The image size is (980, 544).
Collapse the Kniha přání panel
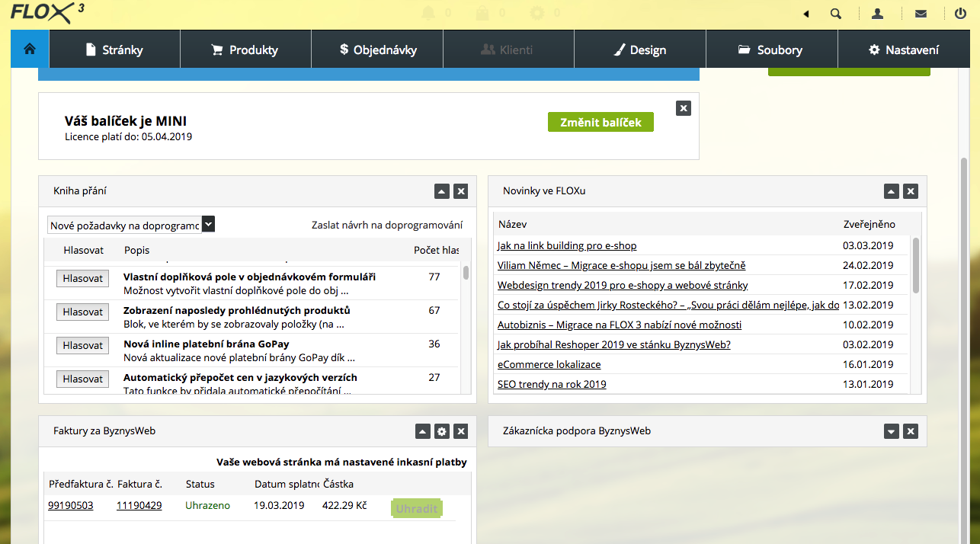pos(442,191)
